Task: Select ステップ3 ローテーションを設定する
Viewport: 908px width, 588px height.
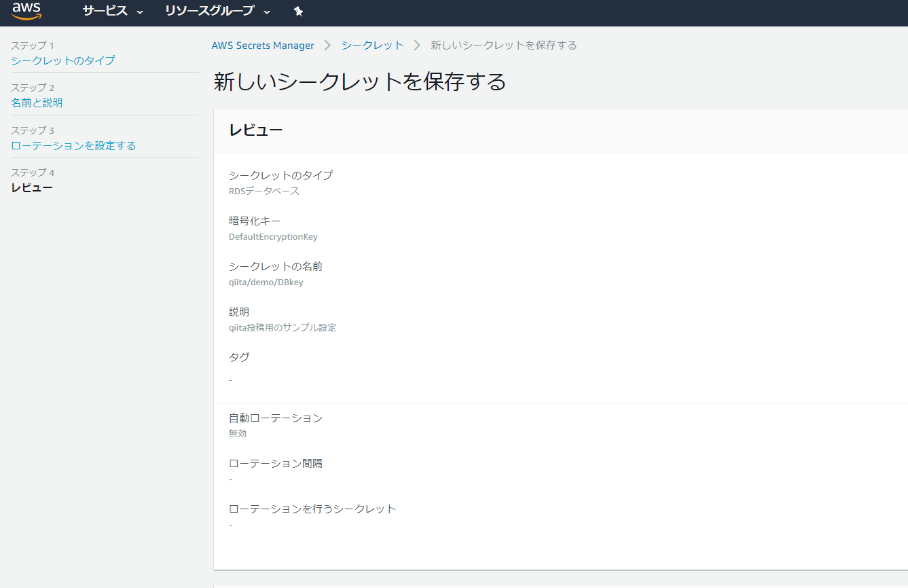Action: coord(73,145)
